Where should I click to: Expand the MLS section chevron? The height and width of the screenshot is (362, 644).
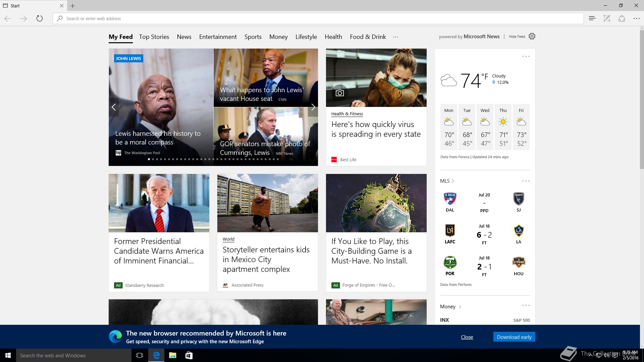pos(453,181)
